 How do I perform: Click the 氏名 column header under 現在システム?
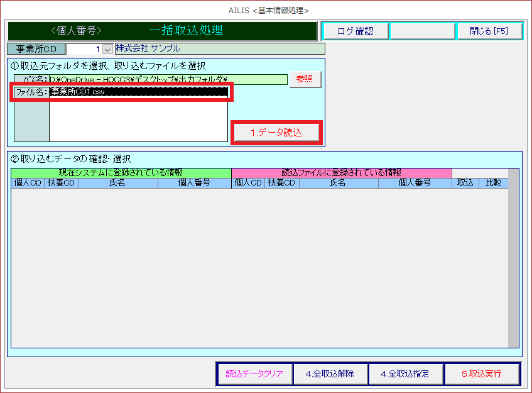tap(118, 184)
